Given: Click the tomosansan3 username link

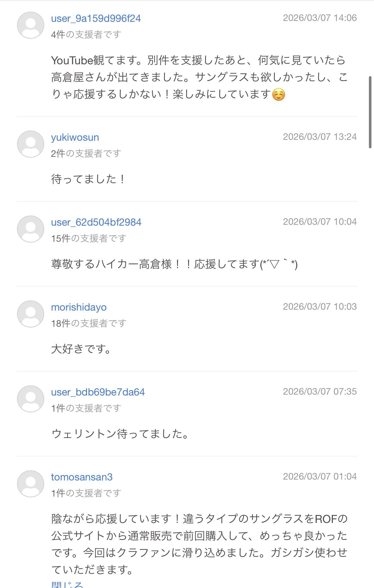Looking at the screenshot, I should coord(82,477).
